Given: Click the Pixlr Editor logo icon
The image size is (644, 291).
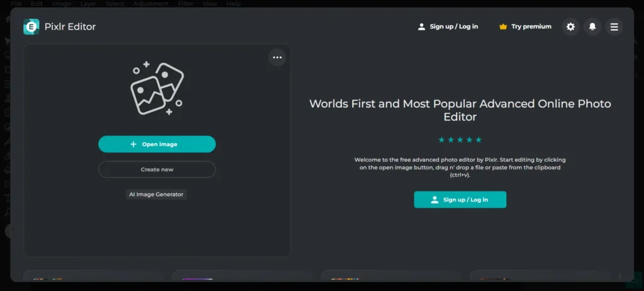Looking at the screenshot, I should click(x=31, y=26).
